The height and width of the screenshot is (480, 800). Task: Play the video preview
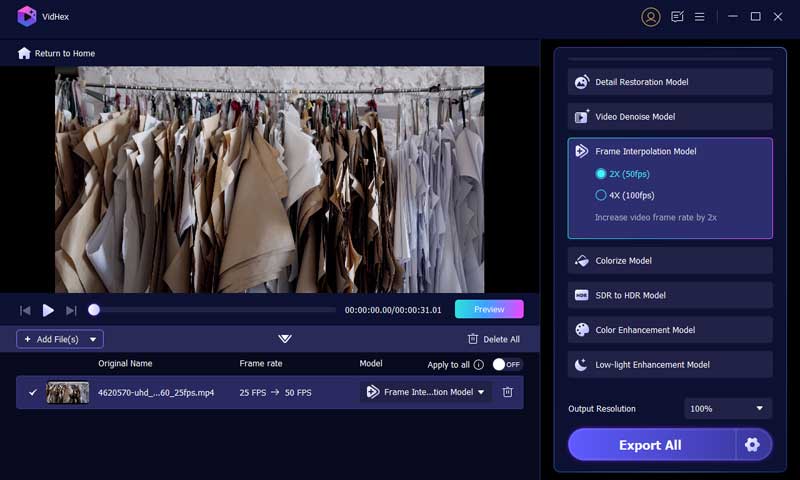48,310
